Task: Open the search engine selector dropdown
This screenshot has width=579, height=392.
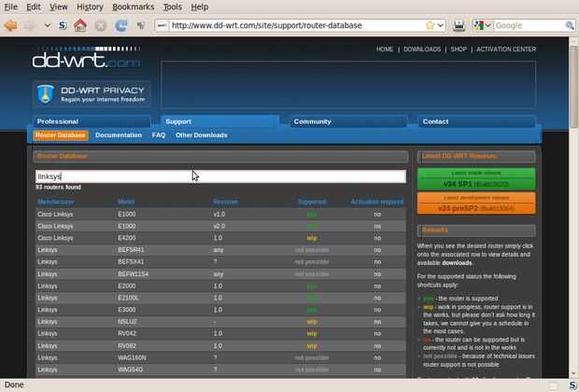Action: pos(483,25)
